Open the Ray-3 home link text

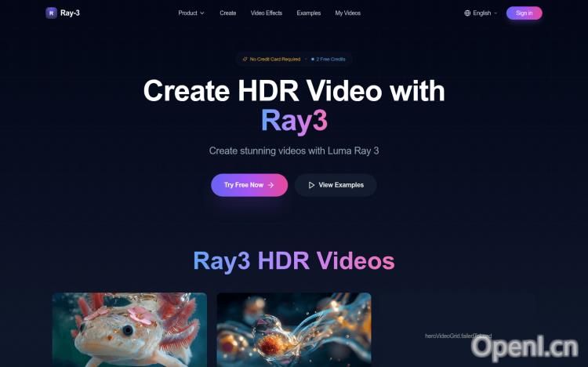coord(70,13)
